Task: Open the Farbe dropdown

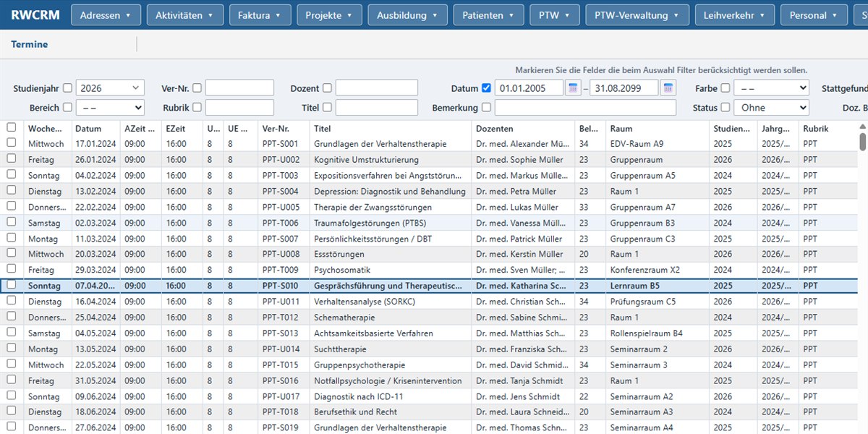Action: [x=771, y=88]
